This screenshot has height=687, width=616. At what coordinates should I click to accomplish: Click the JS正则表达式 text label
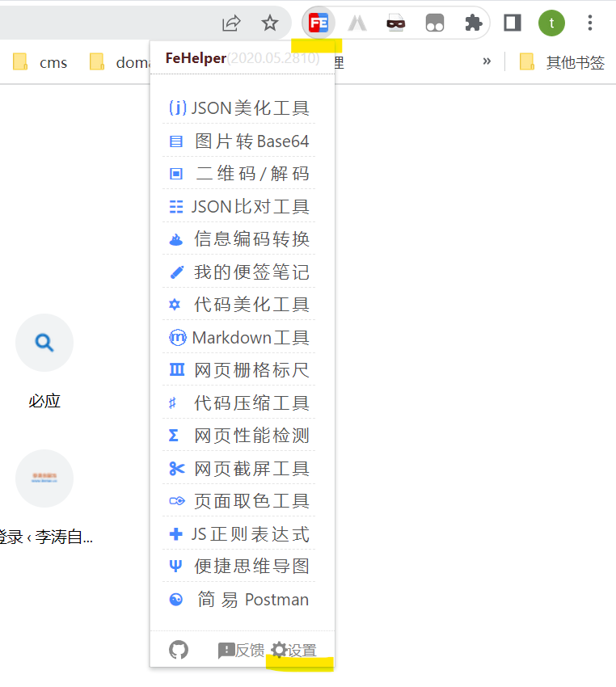[251, 534]
